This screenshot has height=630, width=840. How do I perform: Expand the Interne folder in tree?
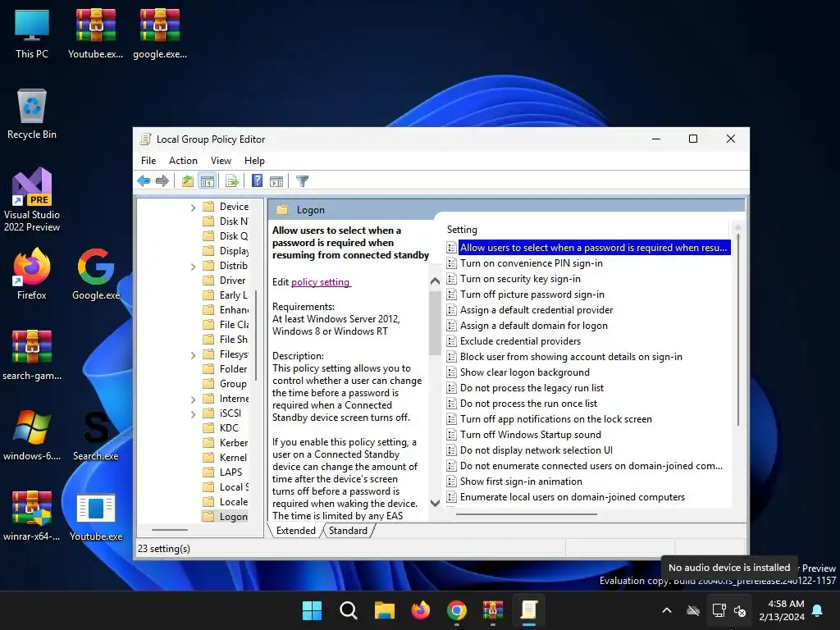[193, 399]
